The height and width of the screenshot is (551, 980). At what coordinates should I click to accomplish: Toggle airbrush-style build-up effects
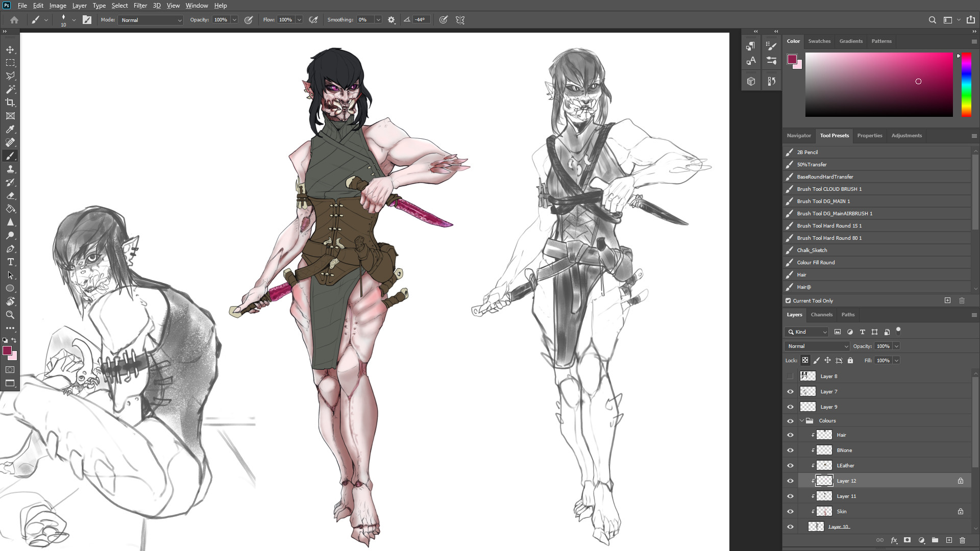pos(313,20)
